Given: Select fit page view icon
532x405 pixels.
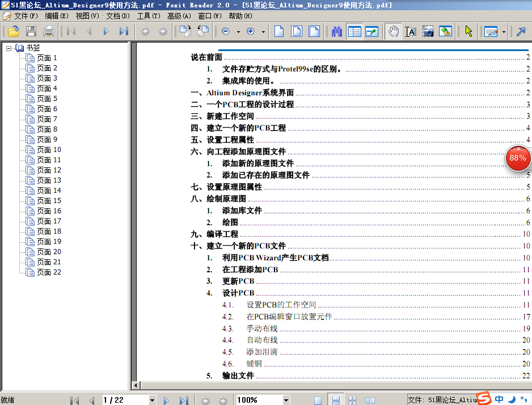Looking at the screenshot, I should pyautogui.click(x=297, y=32).
